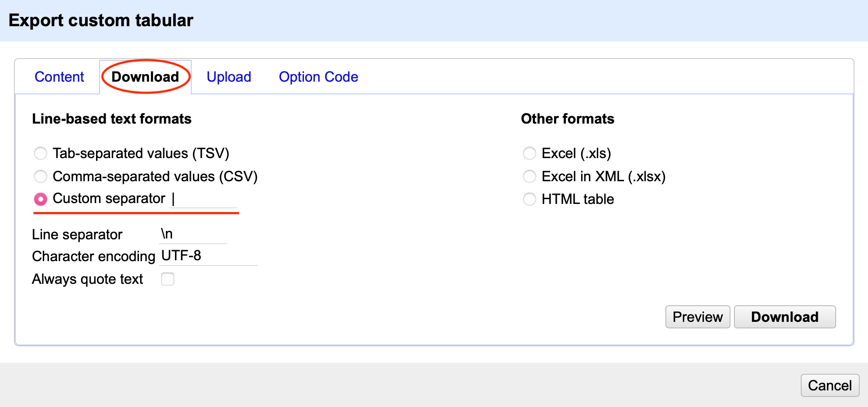The width and height of the screenshot is (868, 407).
Task: Click the Preview button
Action: [697, 317]
